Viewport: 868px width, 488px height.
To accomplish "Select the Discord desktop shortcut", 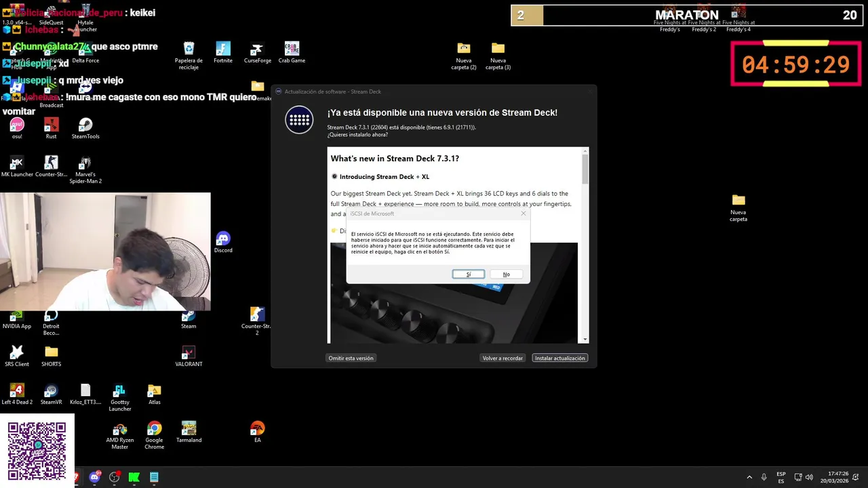I will click(x=223, y=242).
